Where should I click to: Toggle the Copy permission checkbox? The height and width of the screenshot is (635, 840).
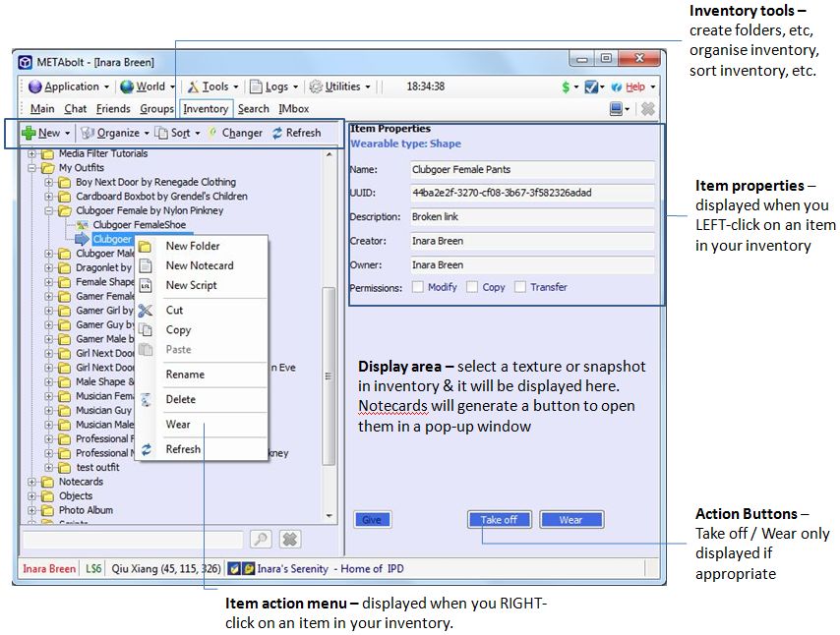click(x=473, y=288)
